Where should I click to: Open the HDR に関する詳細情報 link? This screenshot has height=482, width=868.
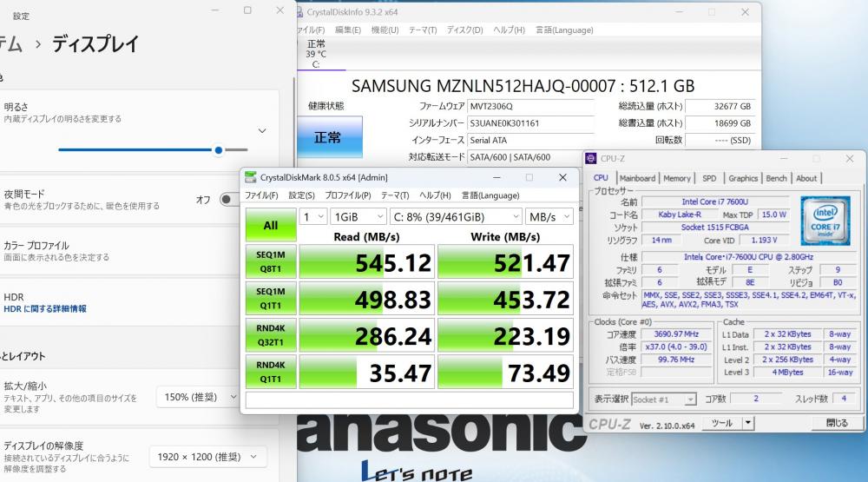[45, 308]
